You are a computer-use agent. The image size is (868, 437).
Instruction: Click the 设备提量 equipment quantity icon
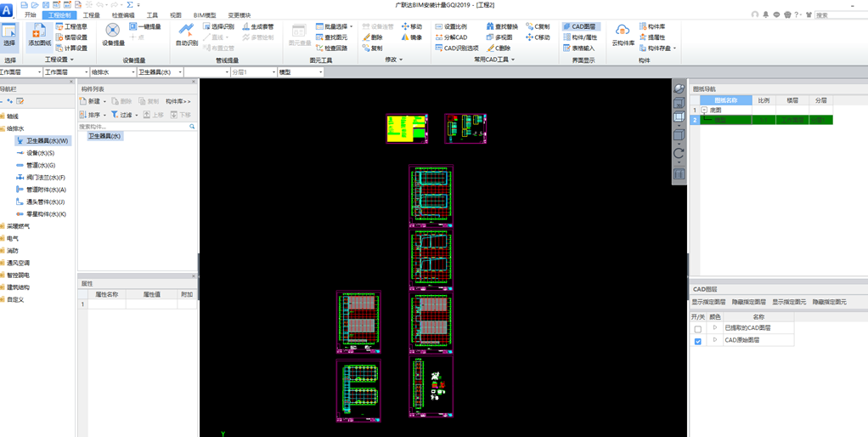(113, 36)
